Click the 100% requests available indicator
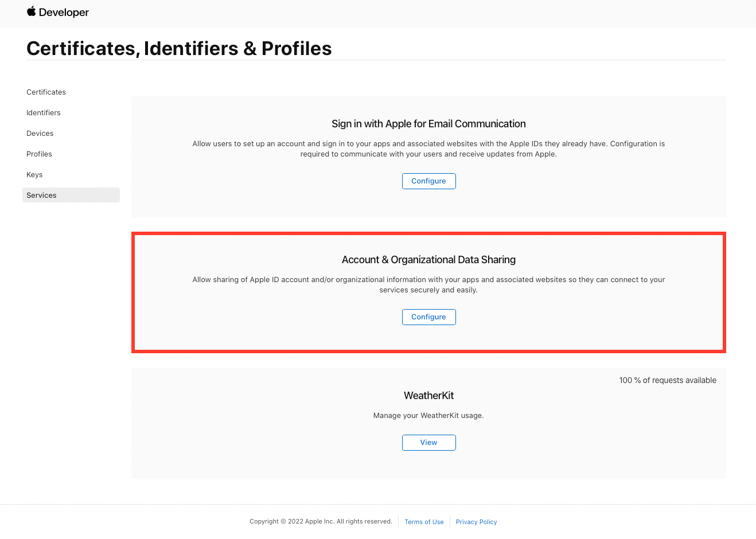Screen dimensions: 756x539 pyautogui.click(x=667, y=380)
